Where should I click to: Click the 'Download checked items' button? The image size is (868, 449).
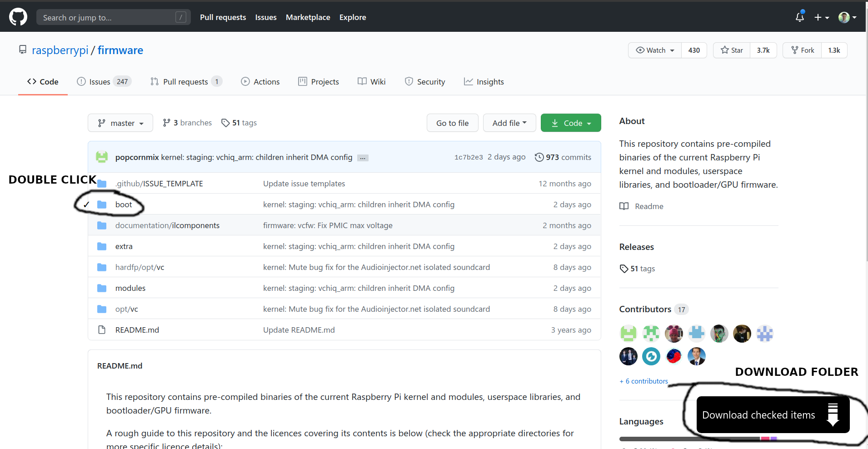pos(773,415)
